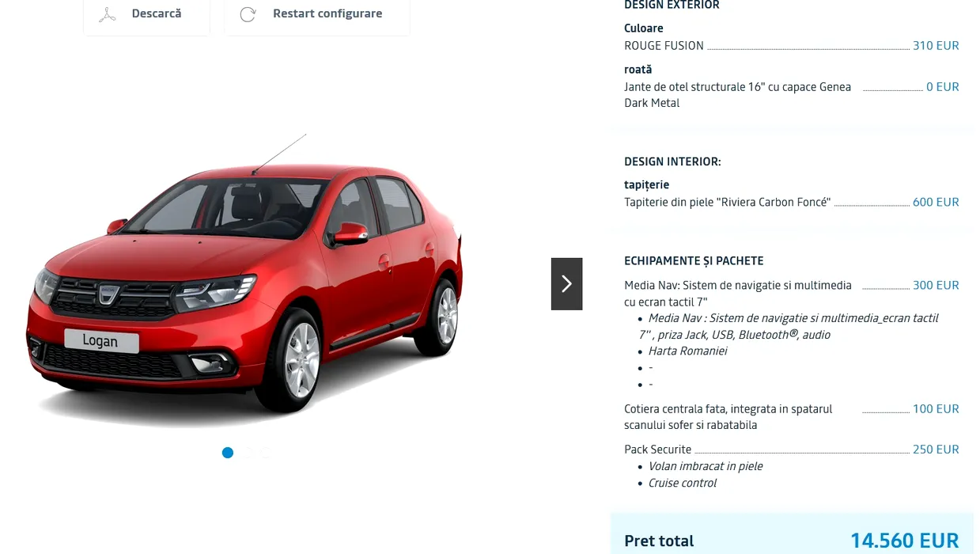Click the Restart configurare button label
980x554 pixels.
click(x=327, y=13)
